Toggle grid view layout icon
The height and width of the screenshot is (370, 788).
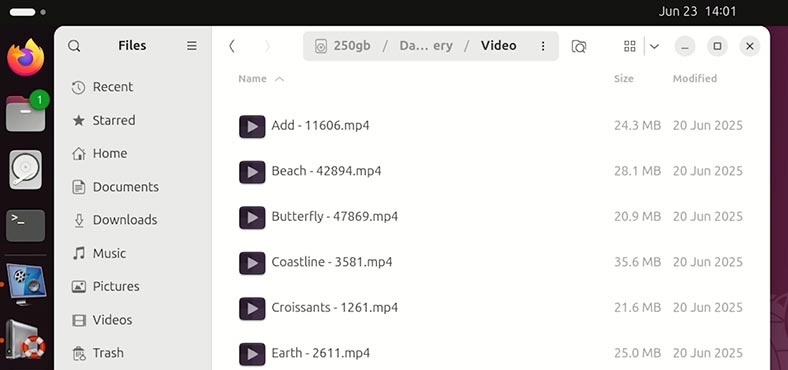coord(630,46)
